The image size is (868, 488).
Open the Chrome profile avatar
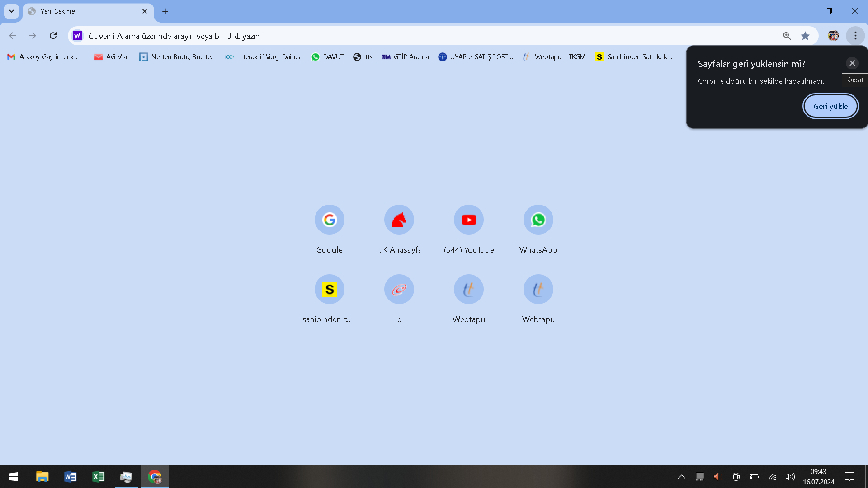833,36
